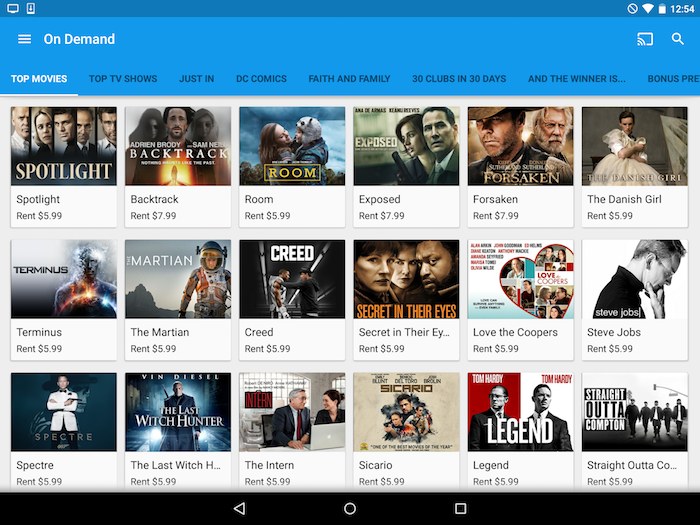Tap 'Love the Coopers' title text
The image size is (700, 525).
515,333
